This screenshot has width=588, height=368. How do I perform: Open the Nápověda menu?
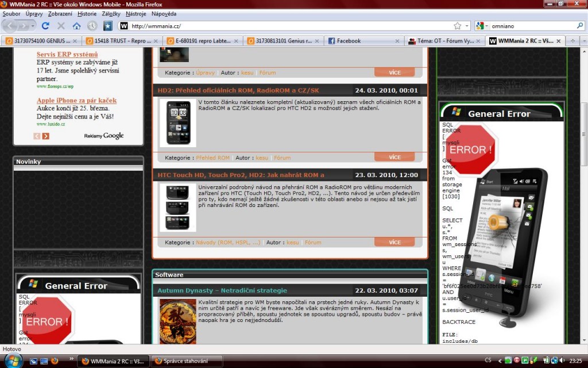(164, 14)
